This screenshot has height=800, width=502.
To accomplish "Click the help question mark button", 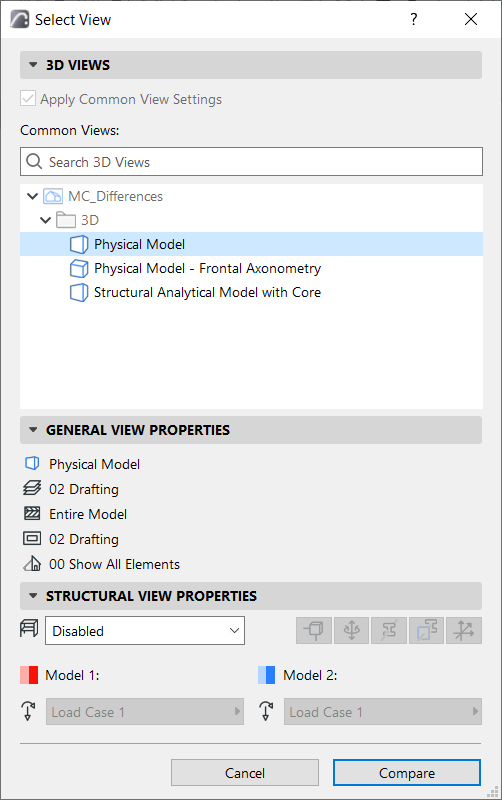I will [x=414, y=19].
